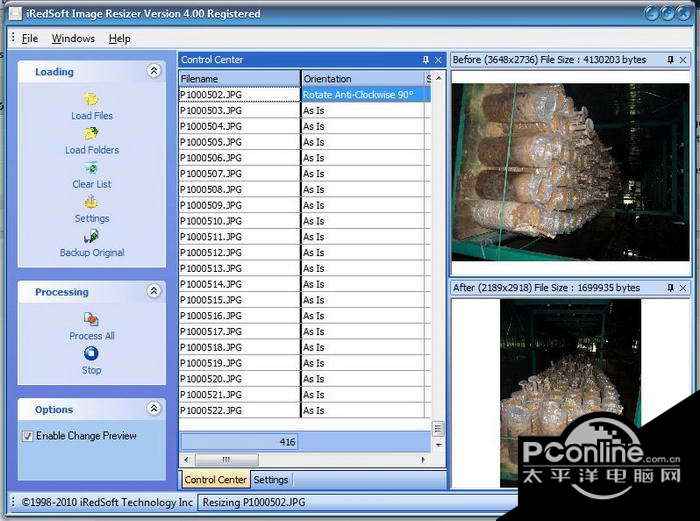Start the Process All icon
Viewport: 700px width, 521px height.
pyautogui.click(x=91, y=319)
